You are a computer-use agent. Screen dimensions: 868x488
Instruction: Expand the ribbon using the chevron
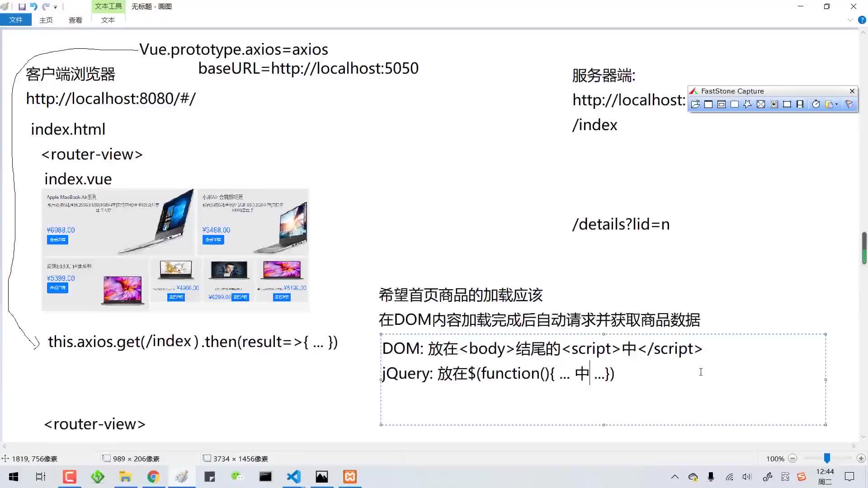850,20
